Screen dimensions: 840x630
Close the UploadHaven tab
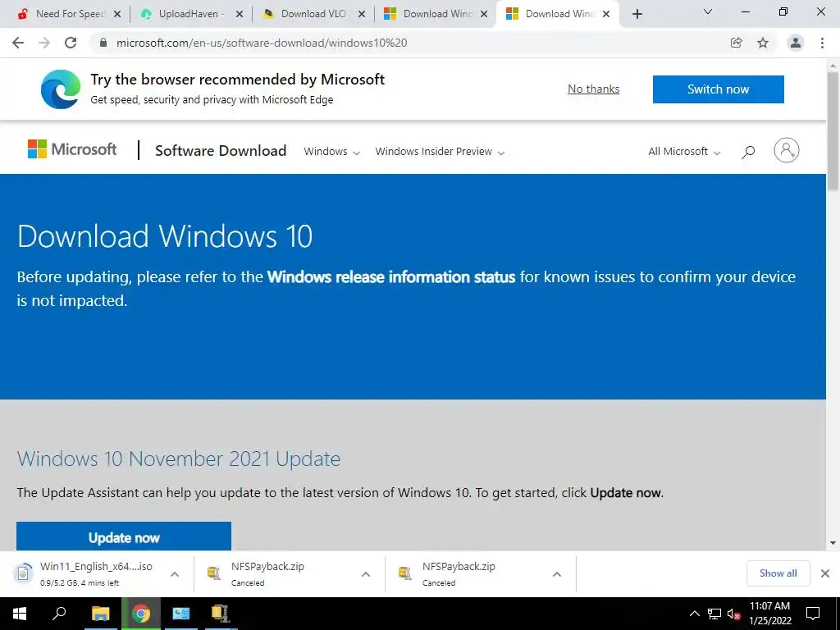pos(240,14)
